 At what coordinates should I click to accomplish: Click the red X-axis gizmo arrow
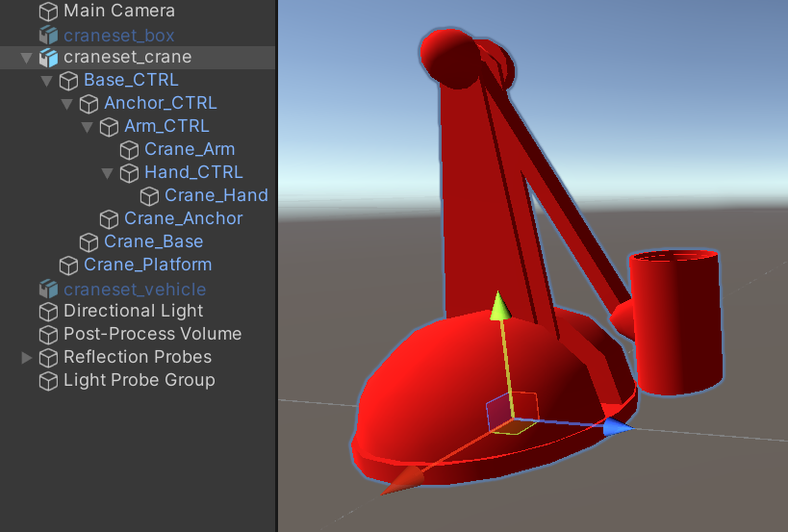click(403, 481)
